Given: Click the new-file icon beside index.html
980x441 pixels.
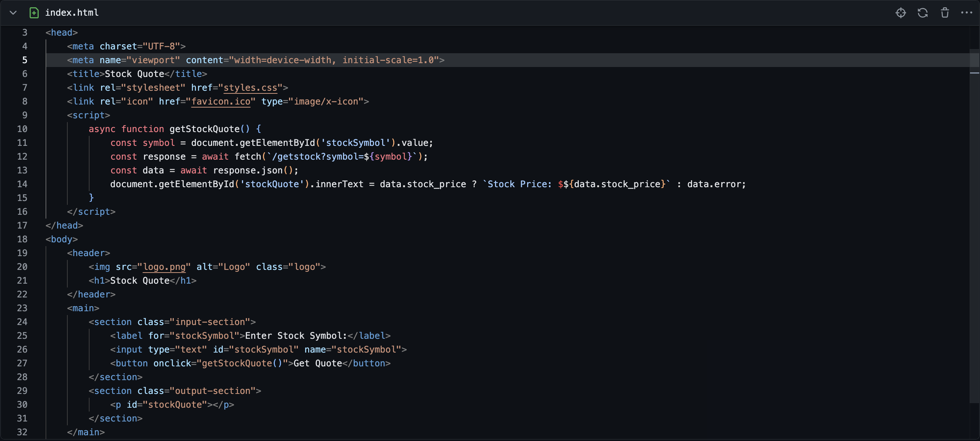Looking at the screenshot, I should pos(34,13).
